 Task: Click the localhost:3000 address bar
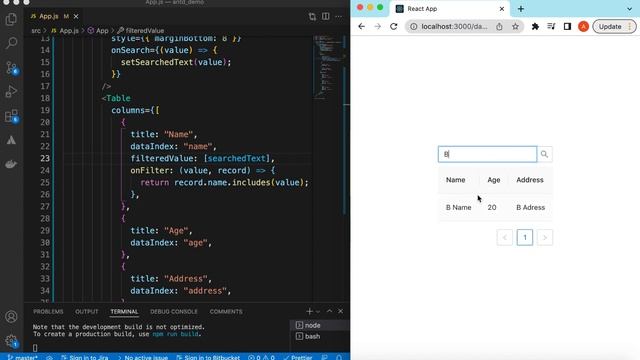tap(454, 27)
